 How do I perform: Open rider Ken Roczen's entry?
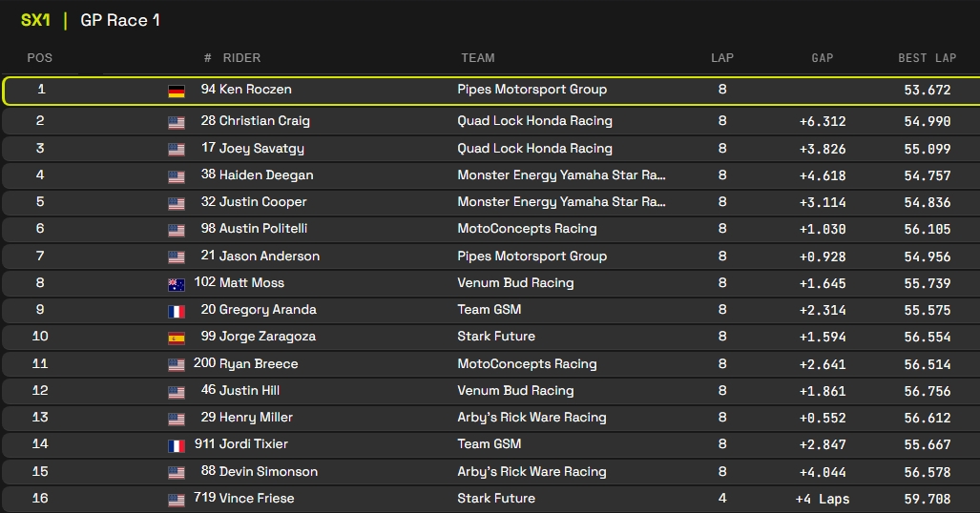(x=255, y=90)
